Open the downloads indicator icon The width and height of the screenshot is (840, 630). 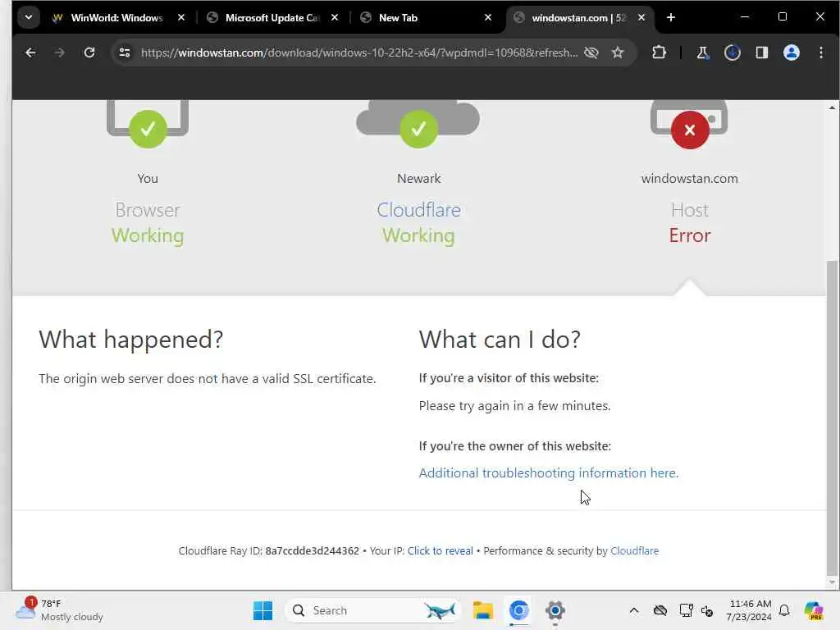732,52
